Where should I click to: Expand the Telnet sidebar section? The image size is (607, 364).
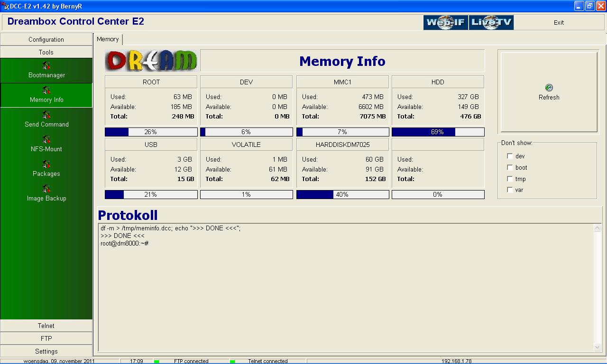tap(46, 326)
